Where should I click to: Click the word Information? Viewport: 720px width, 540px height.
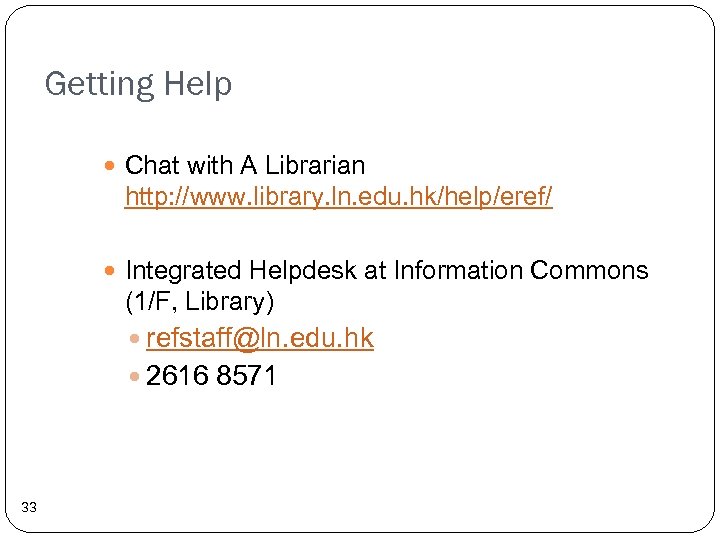click(458, 270)
